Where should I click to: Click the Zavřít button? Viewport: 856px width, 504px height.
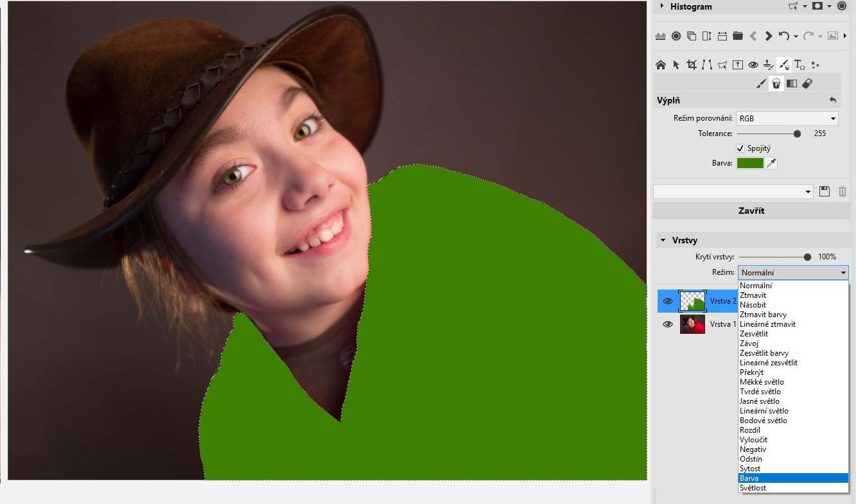pyautogui.click(x=751, y=211)
